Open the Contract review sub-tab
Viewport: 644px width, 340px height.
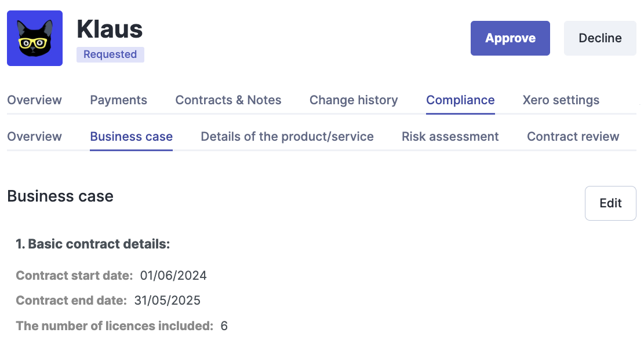573,137
